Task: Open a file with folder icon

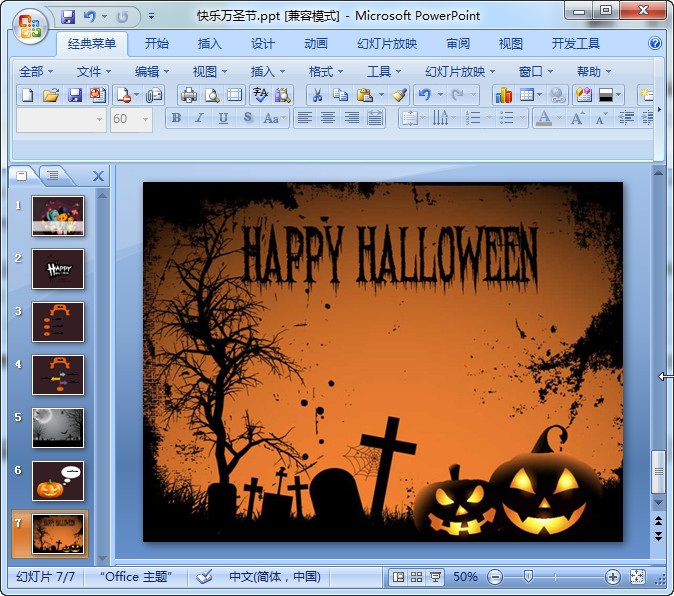Action: [51, 95]
